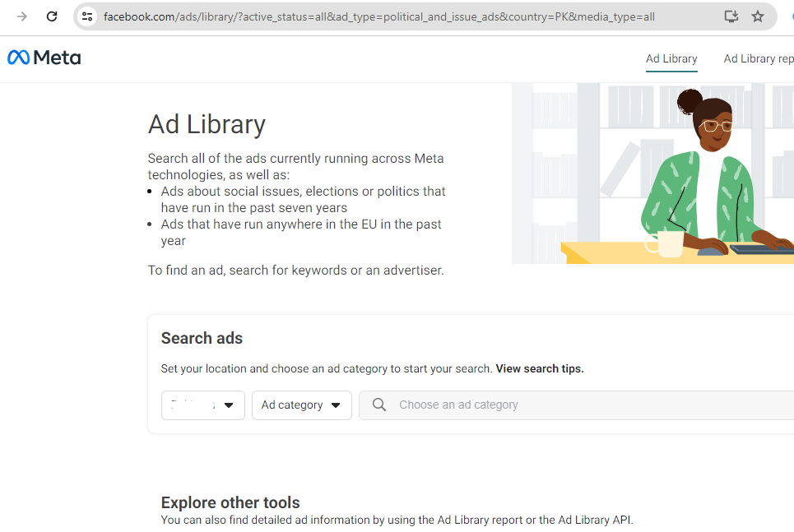The image size is (794, 532).
Task: Click the magnifier icon in search field
Action: click(379, 405)
